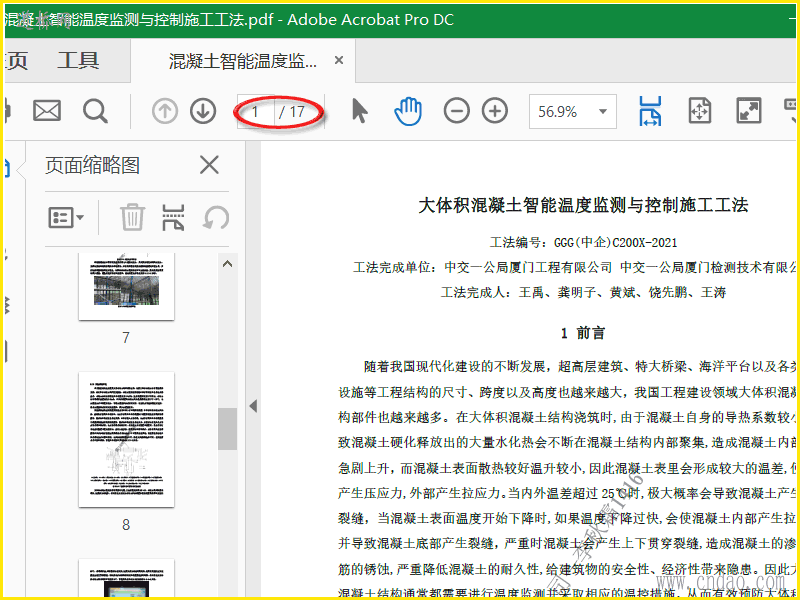The width and height of the screenshot is (800, 600).
Task: Click the thumbnail scrollbar up arrow
Action: tap(228, 264)
